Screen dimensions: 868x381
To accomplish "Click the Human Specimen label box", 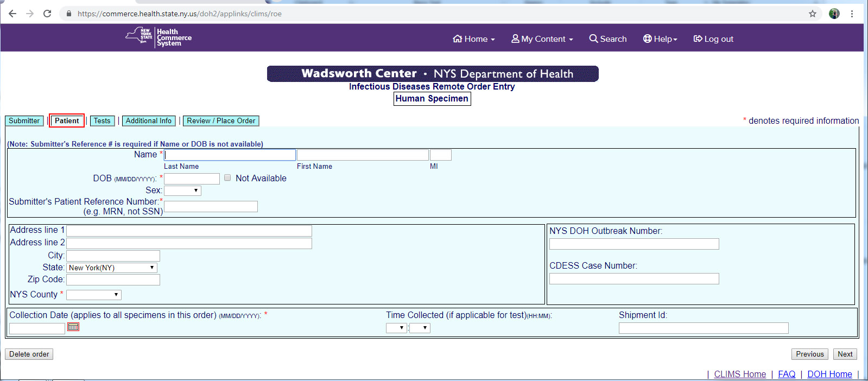I will [x=432, y=99].
